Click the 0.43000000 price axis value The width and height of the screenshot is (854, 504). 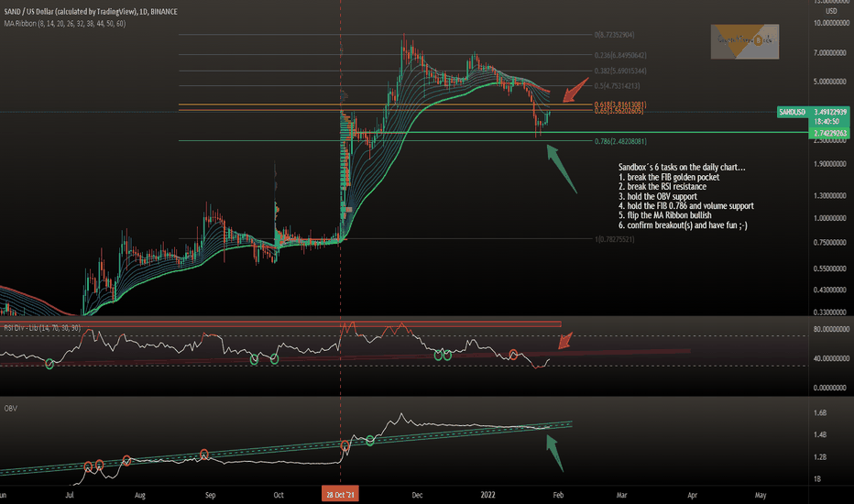coord(831,290)
